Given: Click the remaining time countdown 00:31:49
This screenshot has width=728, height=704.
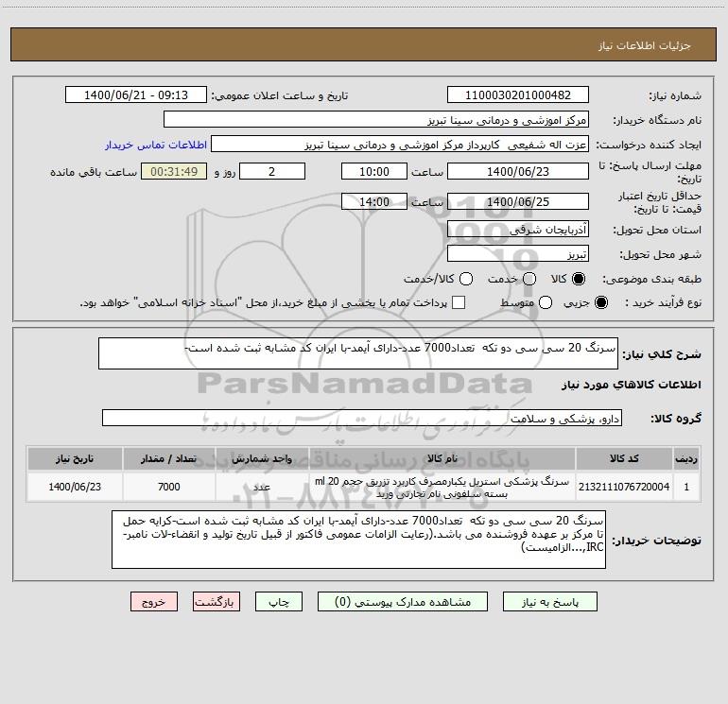Looking at the screenshot, I should (x=174, y=171).
